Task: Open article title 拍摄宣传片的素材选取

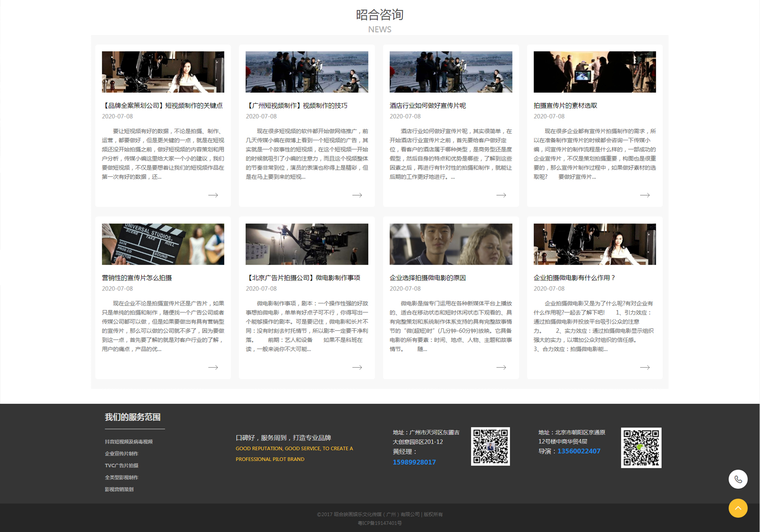Action: pyautogui.click(x=565, y=106)
